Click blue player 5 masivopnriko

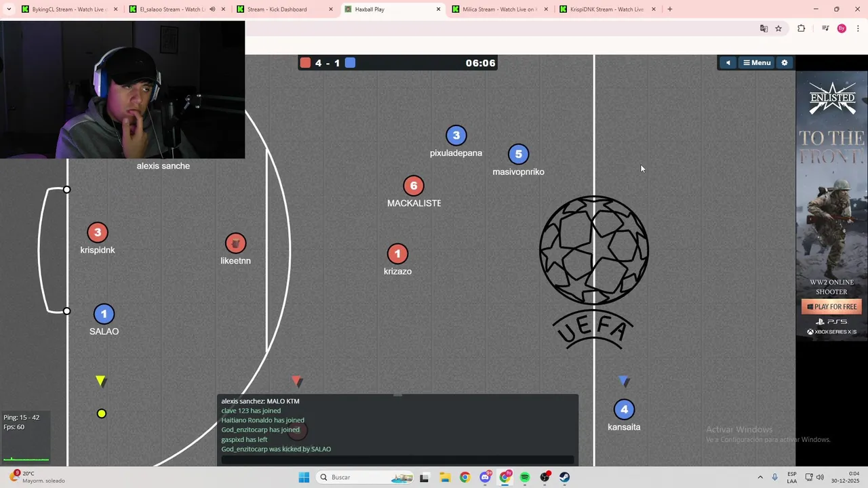(x=518, y=155)
